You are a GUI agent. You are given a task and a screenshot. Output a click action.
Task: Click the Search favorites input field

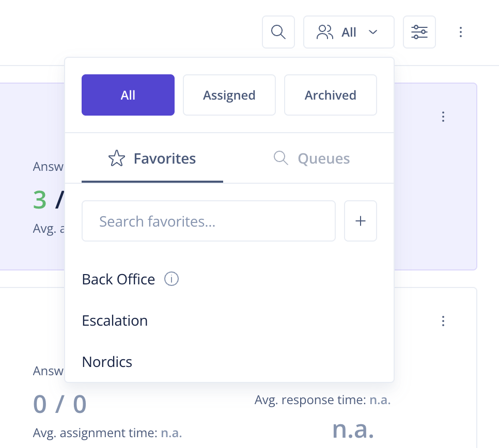[209, 221]
